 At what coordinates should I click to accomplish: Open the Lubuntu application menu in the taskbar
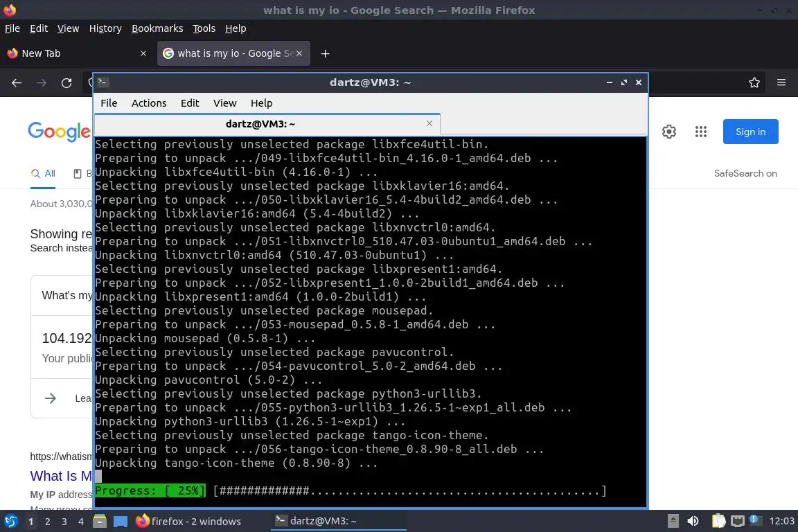tap(10, 522)
